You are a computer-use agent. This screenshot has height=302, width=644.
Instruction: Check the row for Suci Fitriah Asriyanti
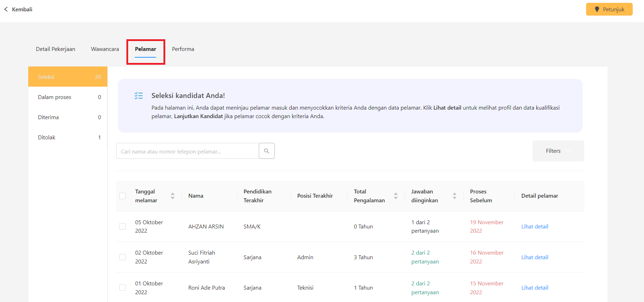tap(123, 257)
